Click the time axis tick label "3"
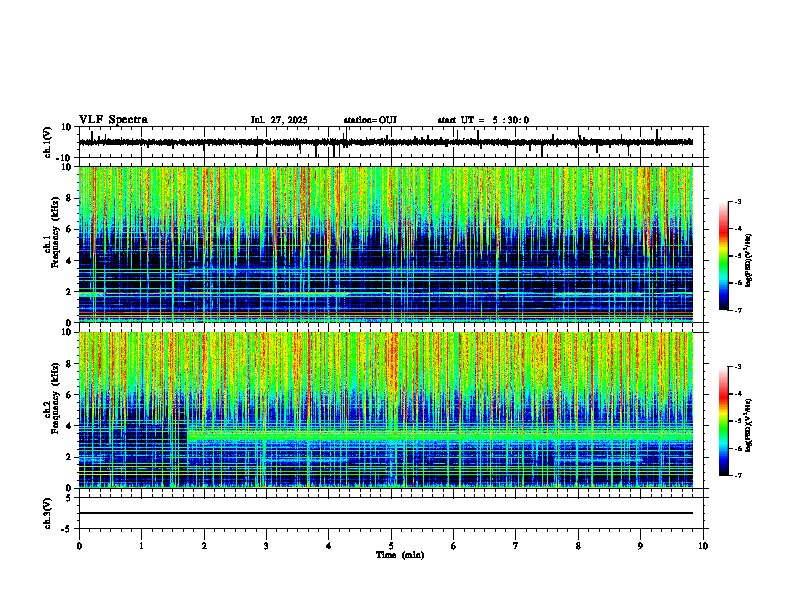 tap(266, 546)
